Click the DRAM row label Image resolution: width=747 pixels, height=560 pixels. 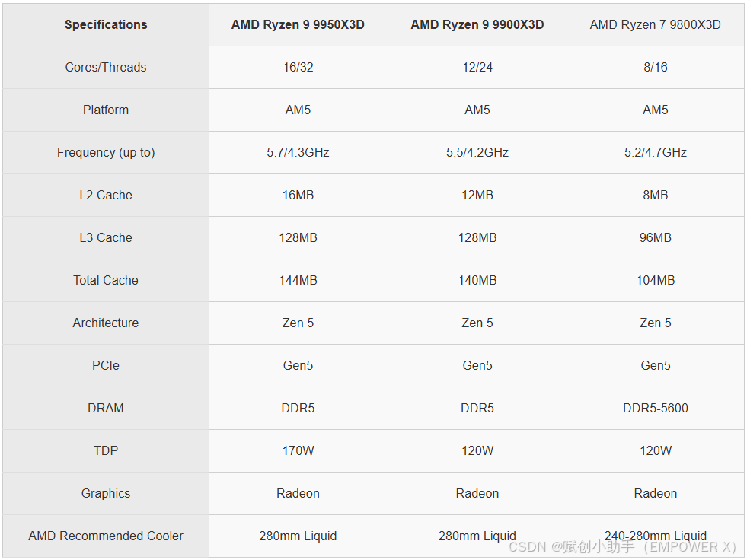pos(106,408)
